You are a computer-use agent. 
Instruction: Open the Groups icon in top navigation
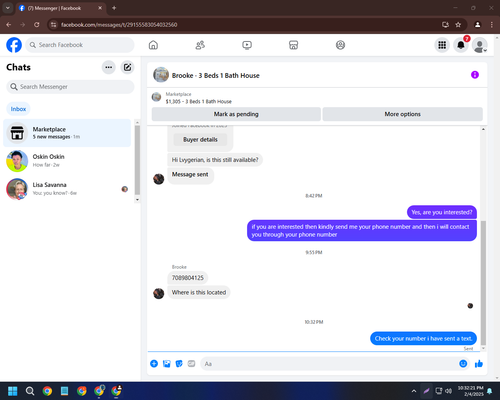(x=340, y=45)
